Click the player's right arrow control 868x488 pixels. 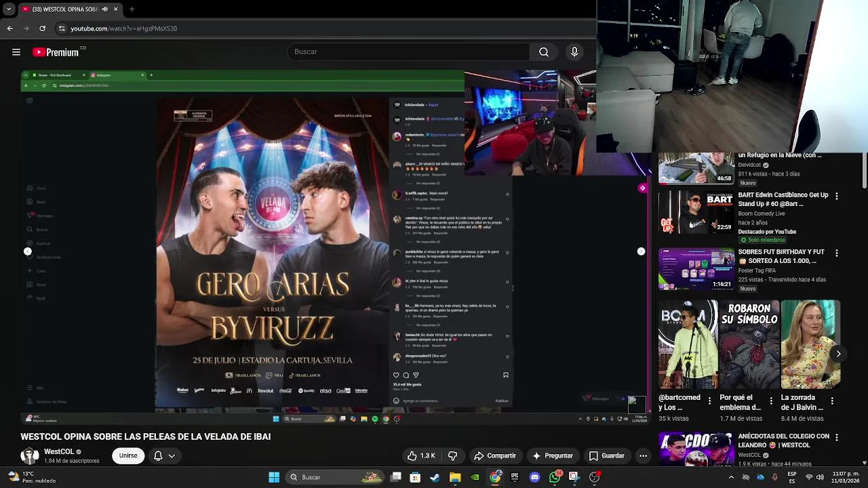click(641, 251)
